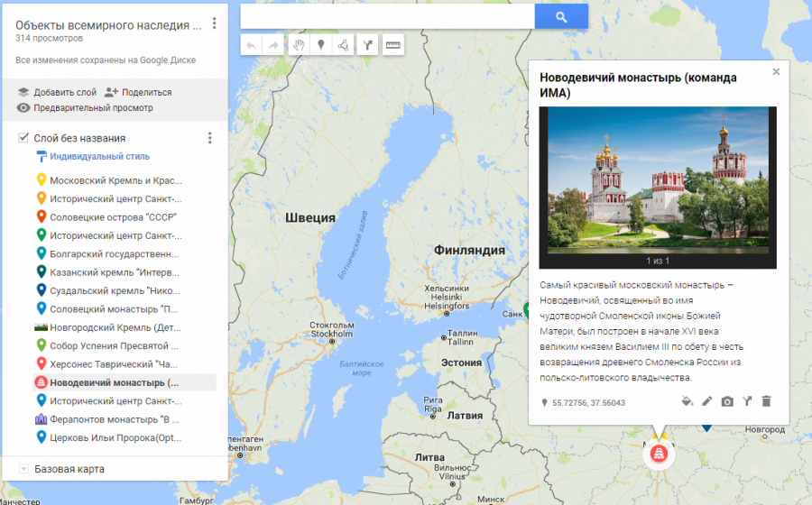Click 'Добавить слой' button
This screenshot has width=812, height=505.
coord(57,92)
